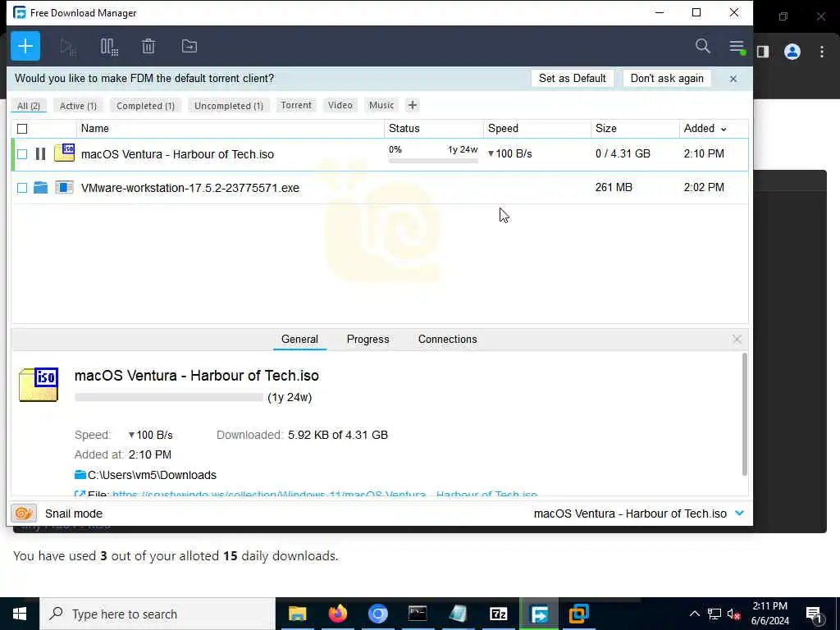Click the exe file icon in VMware row
The height and width of the screenshot is (630, 840).
tap(64, 188)
